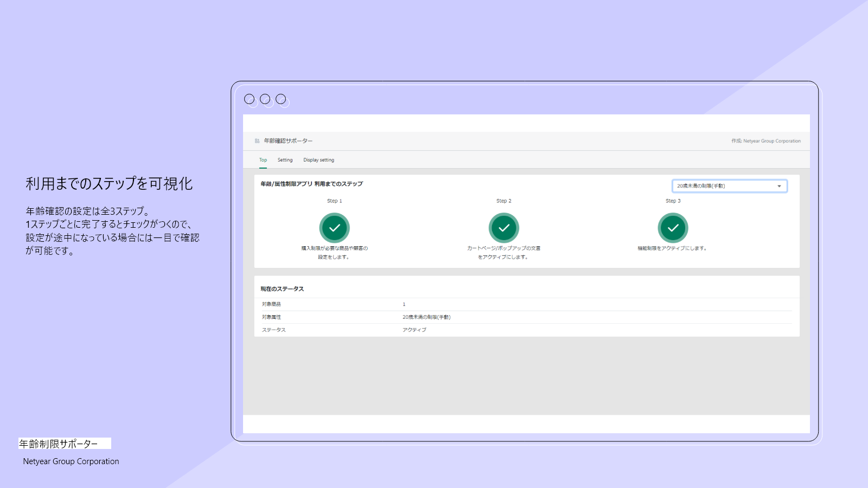The image size is (868, 488).
Task: Open the 20歳未満の制限(手動) dropdown
Action: [730, 186]
